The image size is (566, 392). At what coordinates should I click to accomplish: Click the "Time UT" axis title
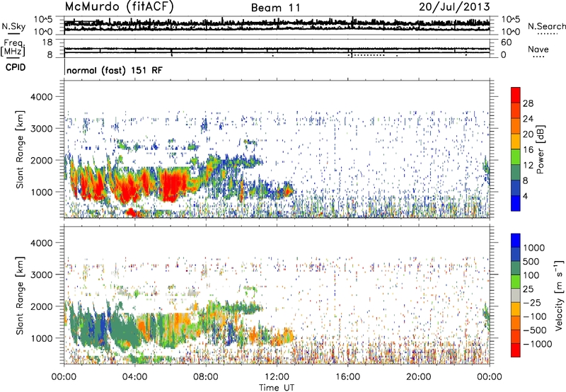277,388
